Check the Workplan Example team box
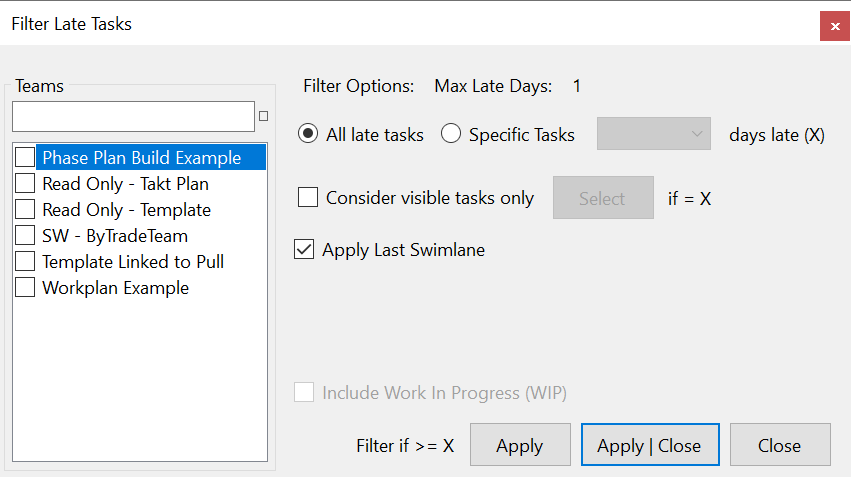This screenshot has width=851, height=477. pos(25,288)
